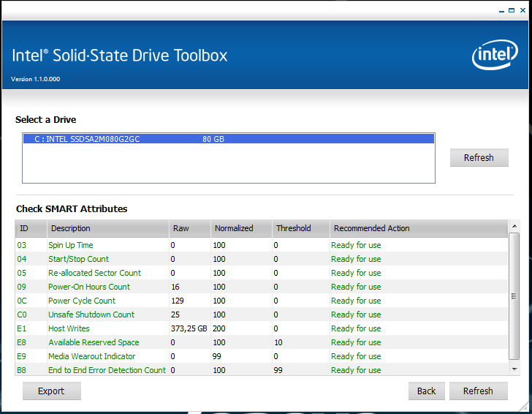Image resolution: width=532 pixels, height=414 pixels.
Task: Click the Threshold column header
Action: (301, 228)
